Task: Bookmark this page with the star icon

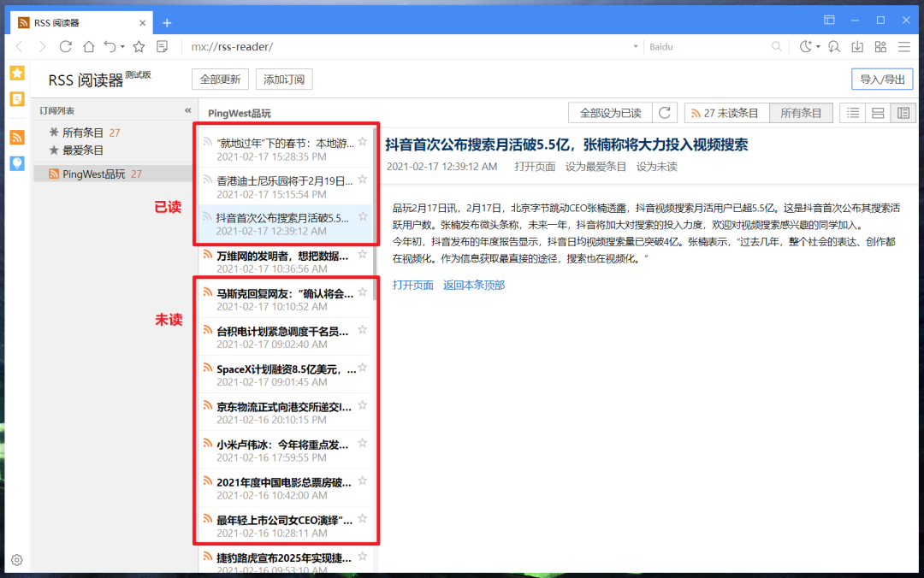Action: (x=139, y=46)
